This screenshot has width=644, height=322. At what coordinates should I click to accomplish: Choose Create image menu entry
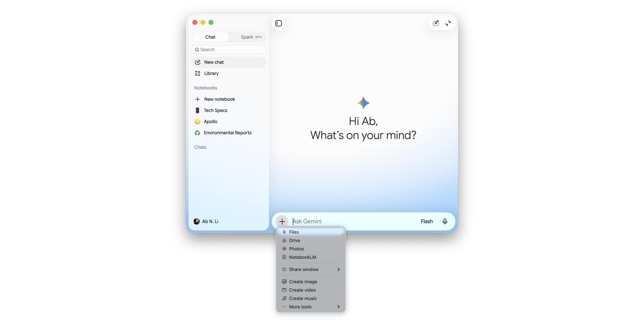(x=311, y=282)
